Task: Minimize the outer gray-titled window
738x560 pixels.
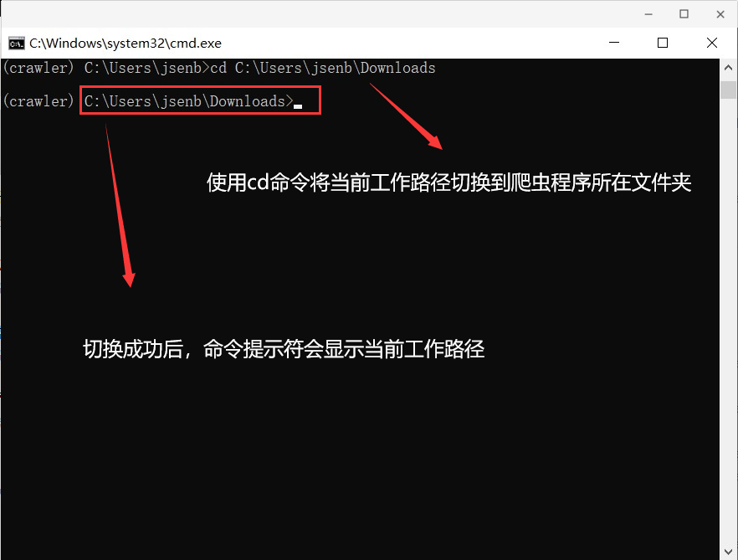Action: [x=650, y=13]
